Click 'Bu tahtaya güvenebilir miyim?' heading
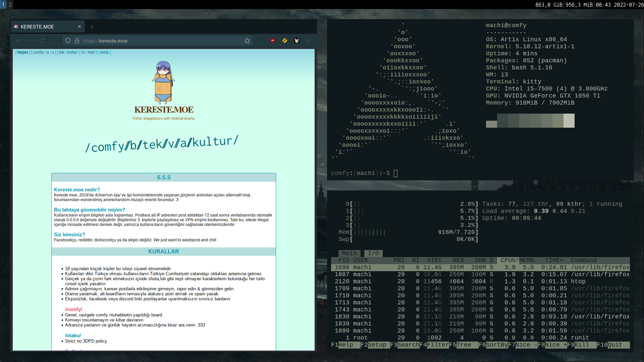This screenshot has height=362, width=644. [x=90, y=210]
